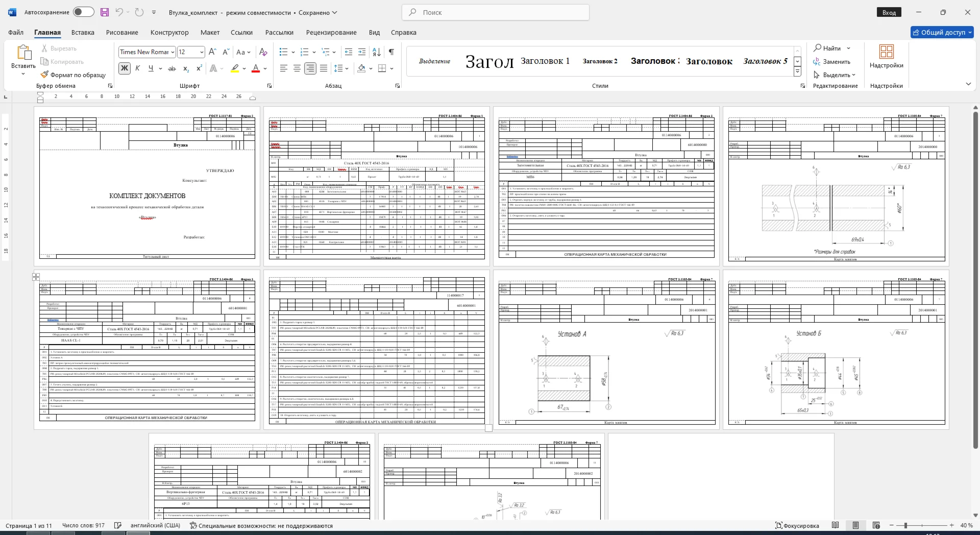This screenshot has width=980, height=535.
Task: Open Выделить selection dropdown
Action: point(834,75)
